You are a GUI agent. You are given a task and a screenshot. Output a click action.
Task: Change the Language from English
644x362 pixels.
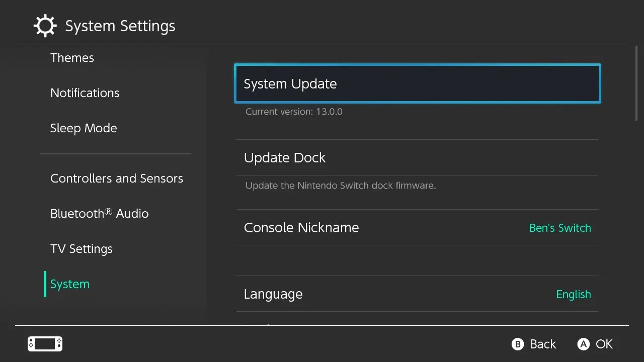[x=574, y=294]
